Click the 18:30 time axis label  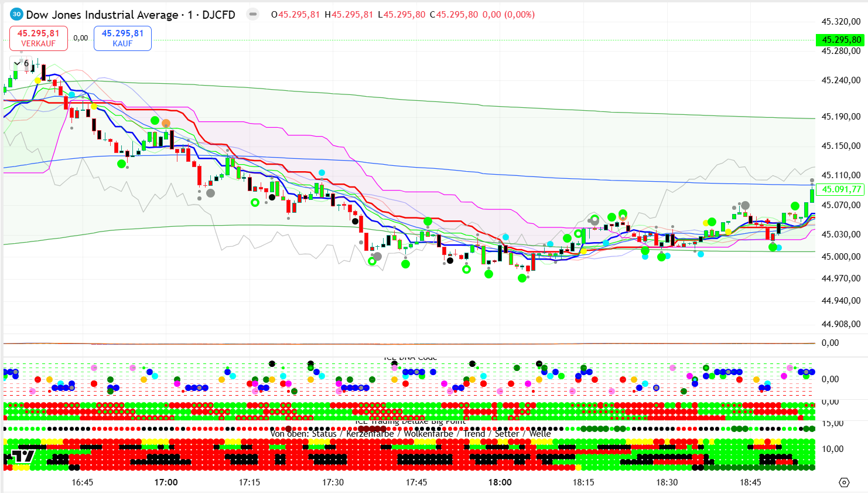pos(667,482)
